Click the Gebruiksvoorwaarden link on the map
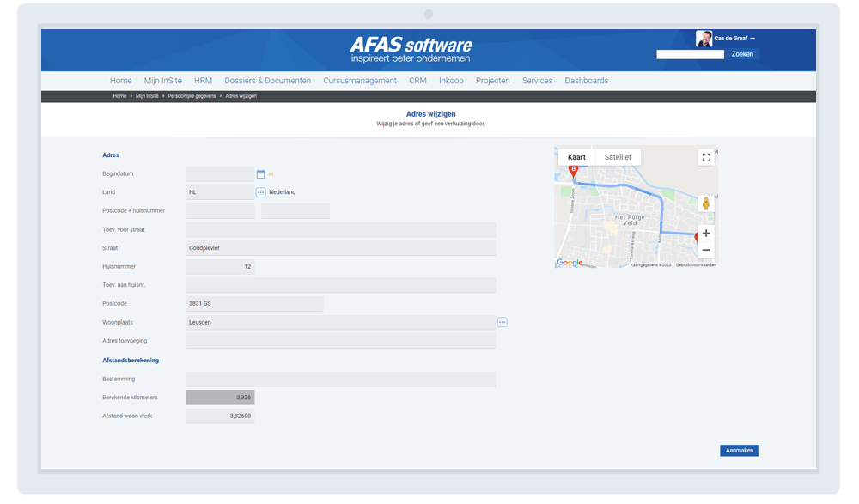 (x=696, y=265)
